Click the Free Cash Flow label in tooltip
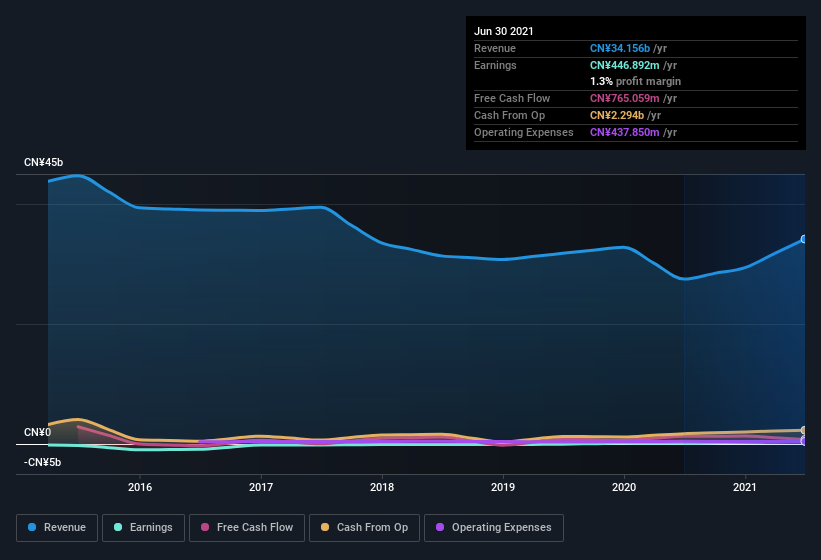 point(512,98)
